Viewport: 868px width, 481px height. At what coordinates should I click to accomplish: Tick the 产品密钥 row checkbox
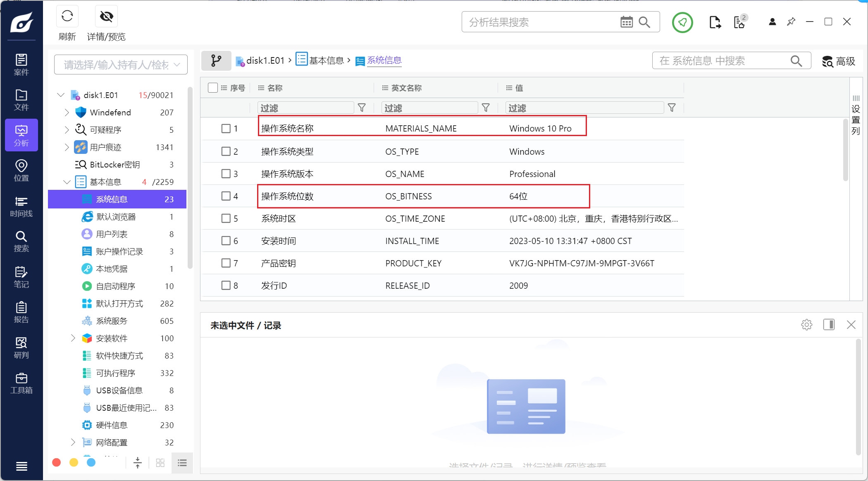[226, 263]
